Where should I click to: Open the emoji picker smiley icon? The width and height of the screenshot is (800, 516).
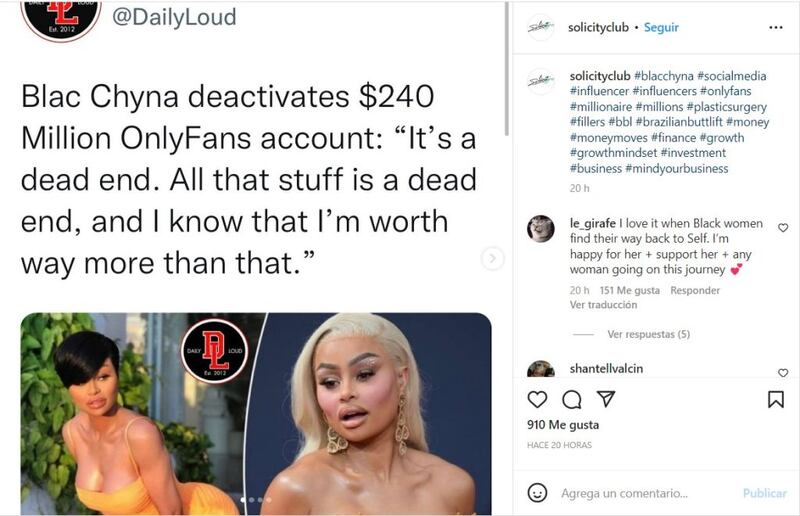point(537,493)
